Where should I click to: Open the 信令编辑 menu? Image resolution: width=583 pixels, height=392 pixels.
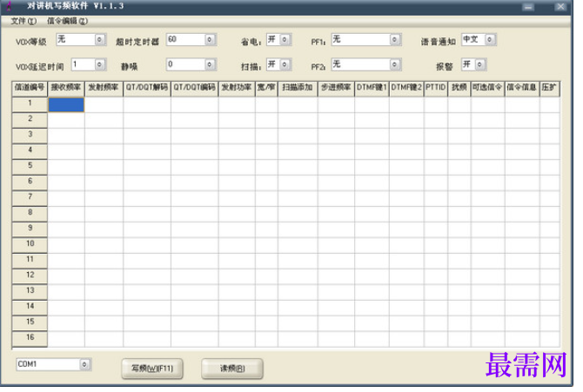coord(67,21)
